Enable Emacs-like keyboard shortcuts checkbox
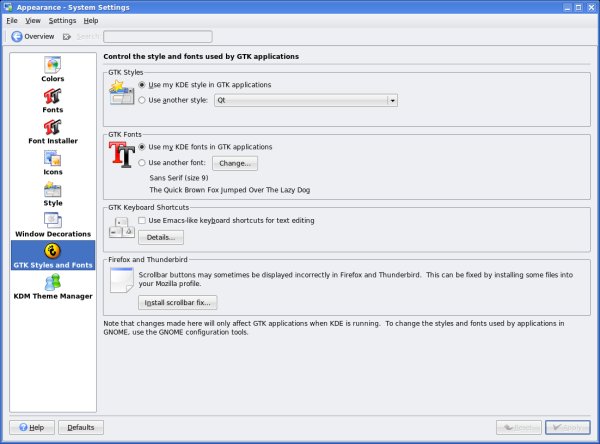This screenshot has height=444, width=600. coord(142,220)
